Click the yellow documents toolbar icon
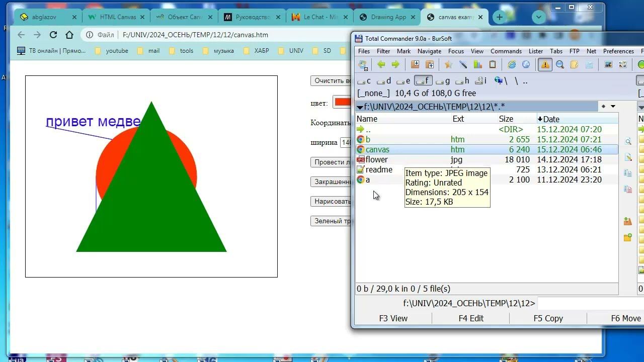Image resolution: width=644 pixels, height=362 pixels. pos(574,64)
